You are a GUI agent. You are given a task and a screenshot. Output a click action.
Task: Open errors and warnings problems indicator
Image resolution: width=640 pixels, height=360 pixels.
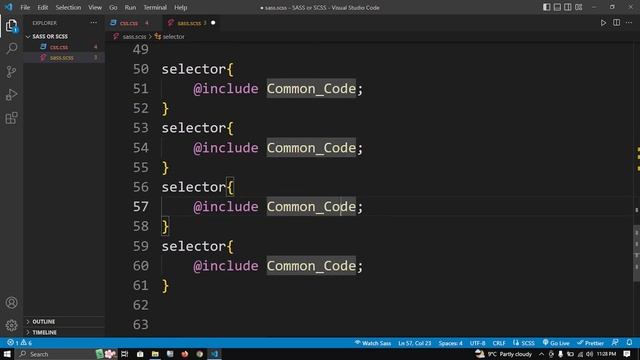[x=19, y=343]
